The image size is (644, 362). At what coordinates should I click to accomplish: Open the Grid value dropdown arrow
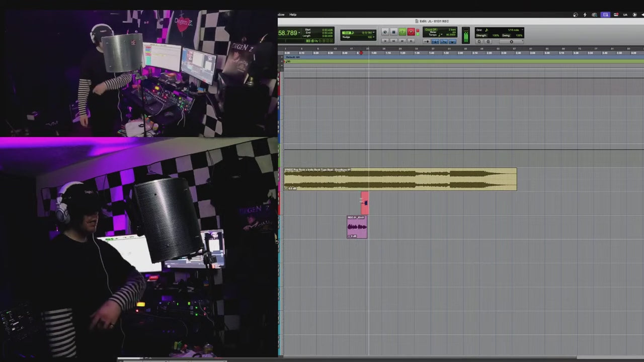point(521,30)
